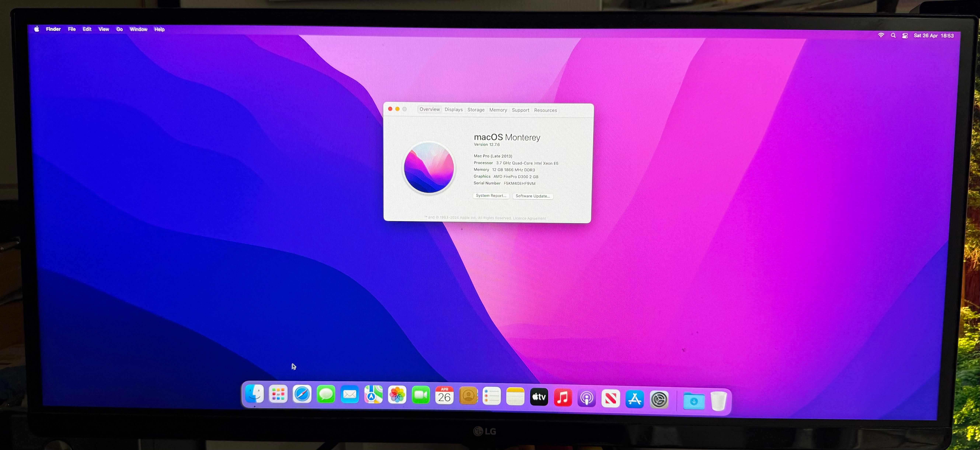Open the Photos app icon
The width and height of the screenshot is (980, 450).
(x=397, y=395)
